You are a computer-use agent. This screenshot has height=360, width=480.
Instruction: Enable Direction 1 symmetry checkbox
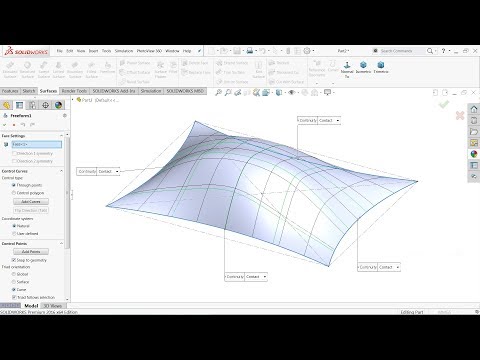point(14,153)
